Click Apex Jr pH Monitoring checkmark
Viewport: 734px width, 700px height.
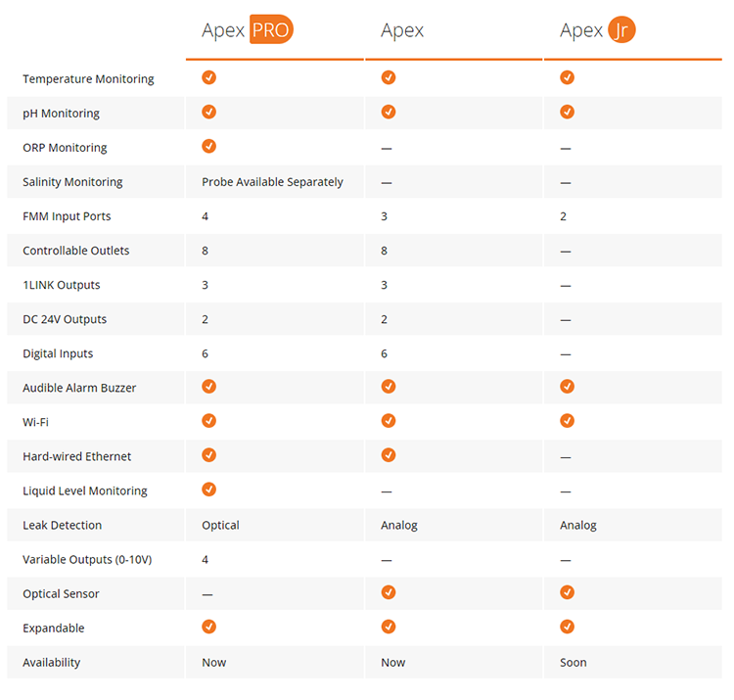tap(567, 112)
